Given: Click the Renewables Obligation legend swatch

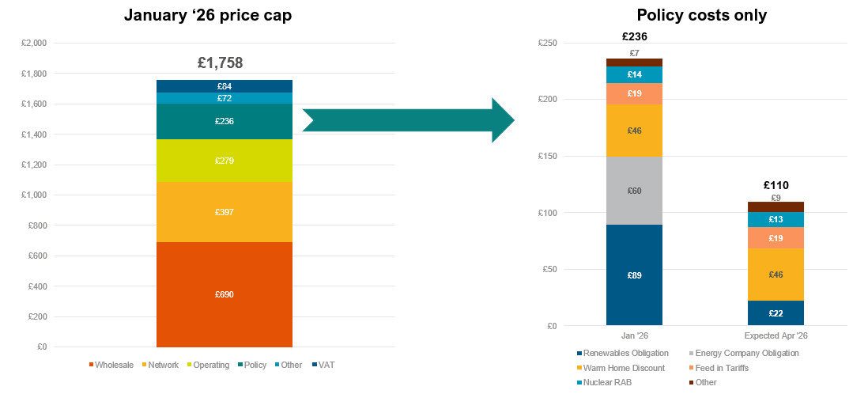Looking at the screenshot, I should [579, 353].
